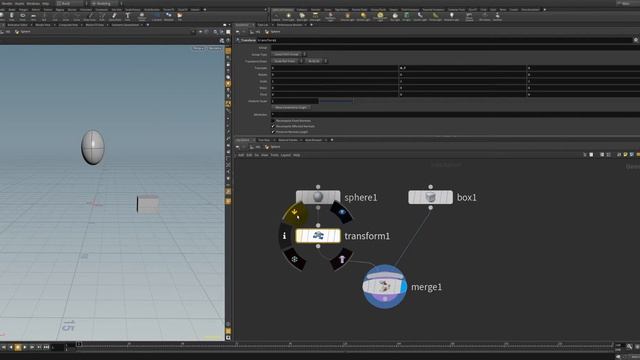This screenshot has height=360, width=640.
Task: Switch to the Material Palette tab
Action: tap(288, 140)
